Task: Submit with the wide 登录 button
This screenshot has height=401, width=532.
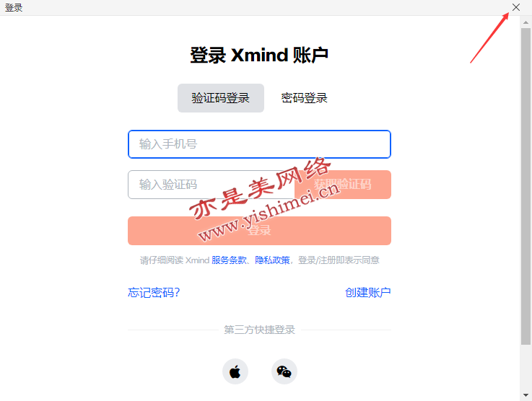Action: pyautogui.click(x=260, y=231)
